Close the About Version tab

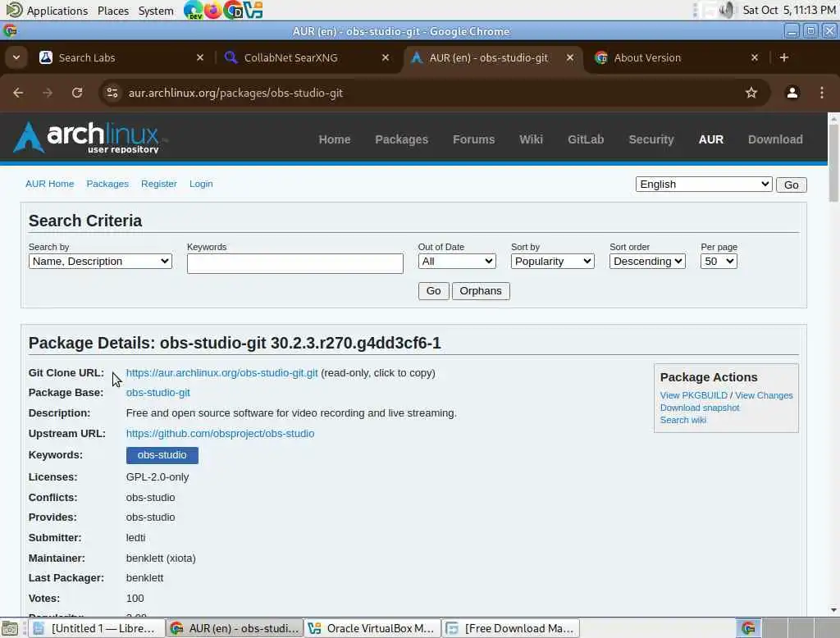point(755,57)
